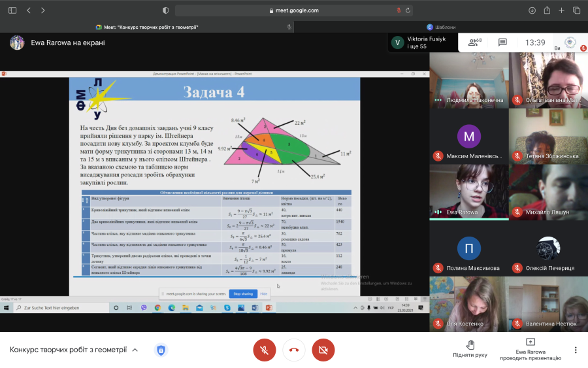Select Людмила Наконечна video tile
This screenshot has width=588, height=368.
(468, 80)
